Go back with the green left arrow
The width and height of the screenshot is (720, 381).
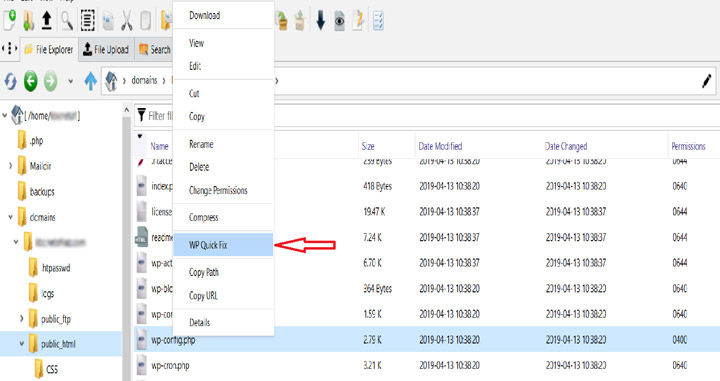coord(31,81)
